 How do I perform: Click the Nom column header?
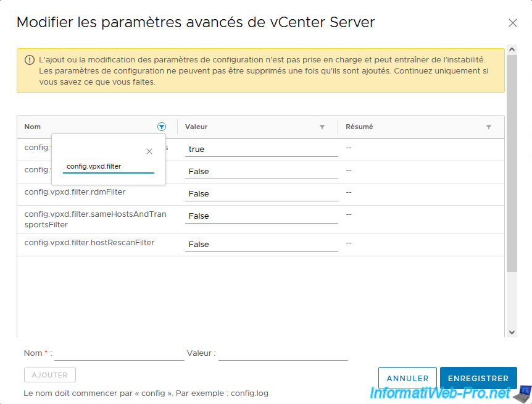33,127
